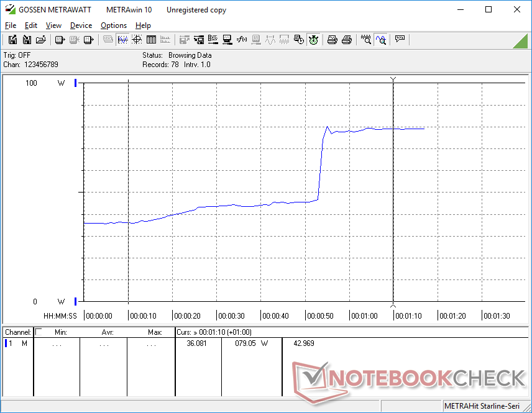Click the value 42.969
The width and height of the screenshot is (532, 413).
(x=304, y=343)
